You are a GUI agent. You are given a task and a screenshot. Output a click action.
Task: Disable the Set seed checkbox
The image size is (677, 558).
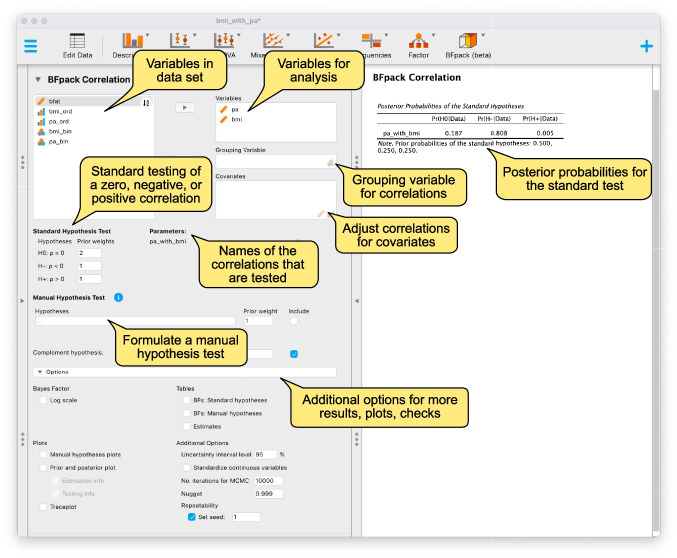pos(192,517)
